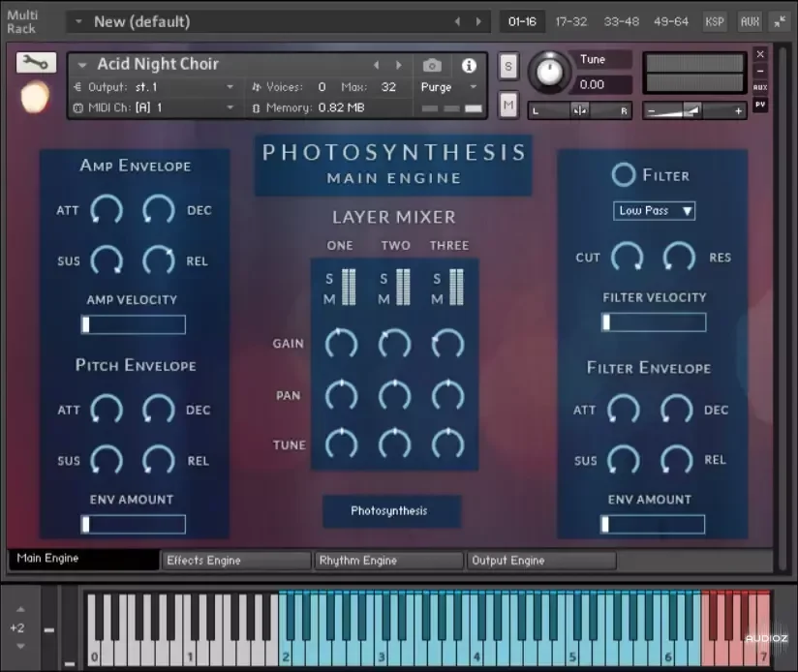Solo layer ONE in Layer Mixer

329,279
